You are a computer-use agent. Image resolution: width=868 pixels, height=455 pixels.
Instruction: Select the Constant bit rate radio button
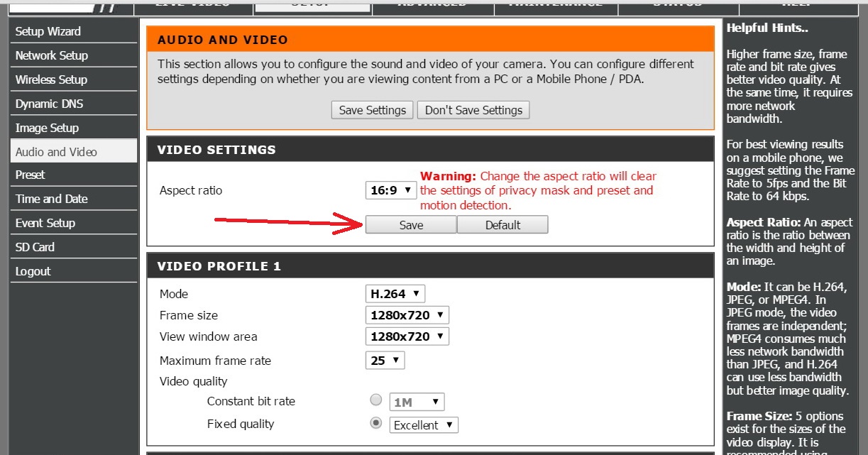tap(376, 400)
